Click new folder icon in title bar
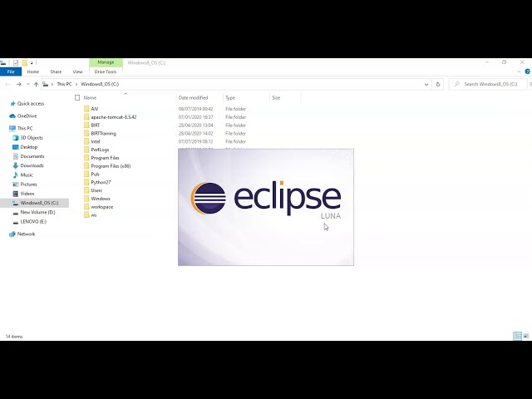 [x=24, y=63]
